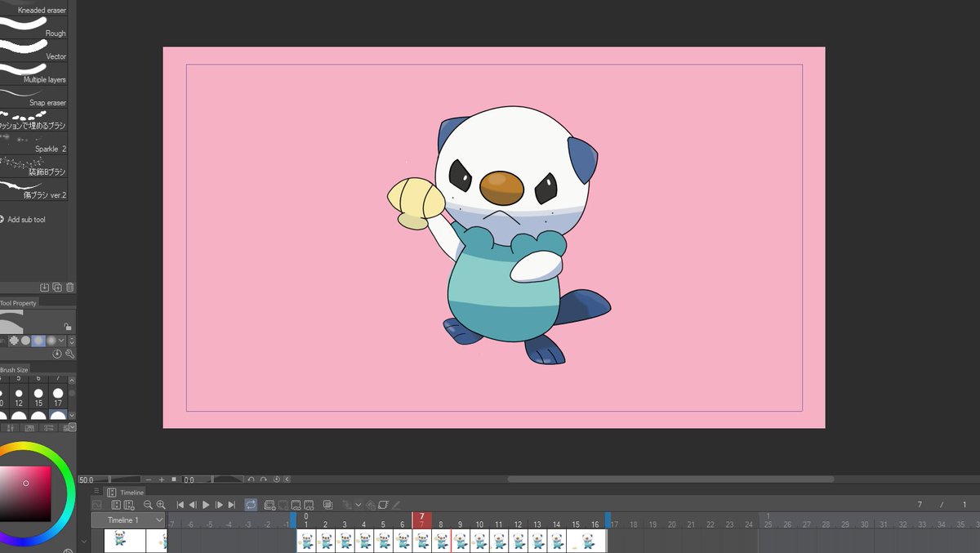Viewport: 980px width, 553px height.
Task: Step to the previous frame
Action: 193,505
